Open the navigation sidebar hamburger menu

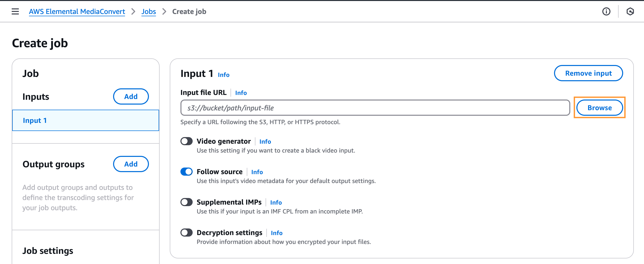pyautogui.click(x=15, y=11)
